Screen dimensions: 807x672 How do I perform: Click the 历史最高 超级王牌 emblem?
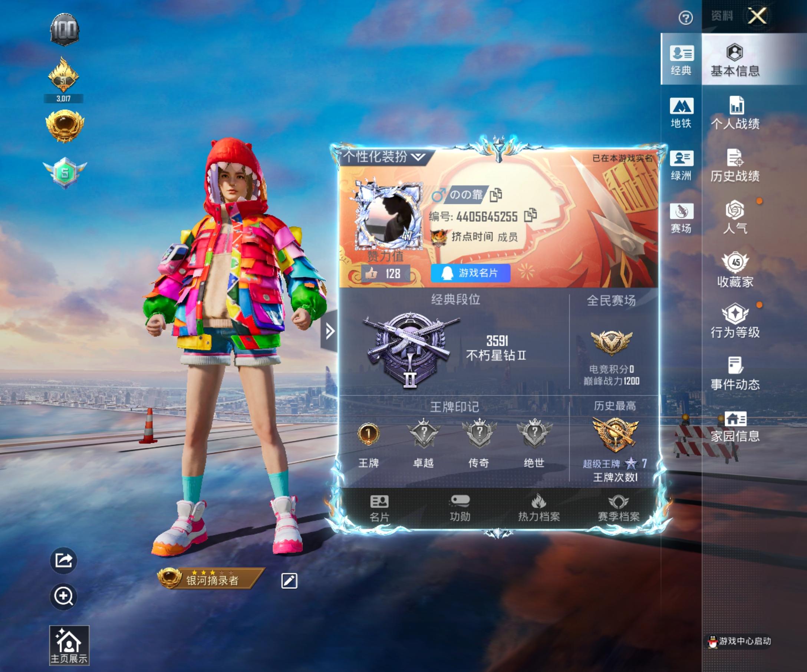click(615, 435)
